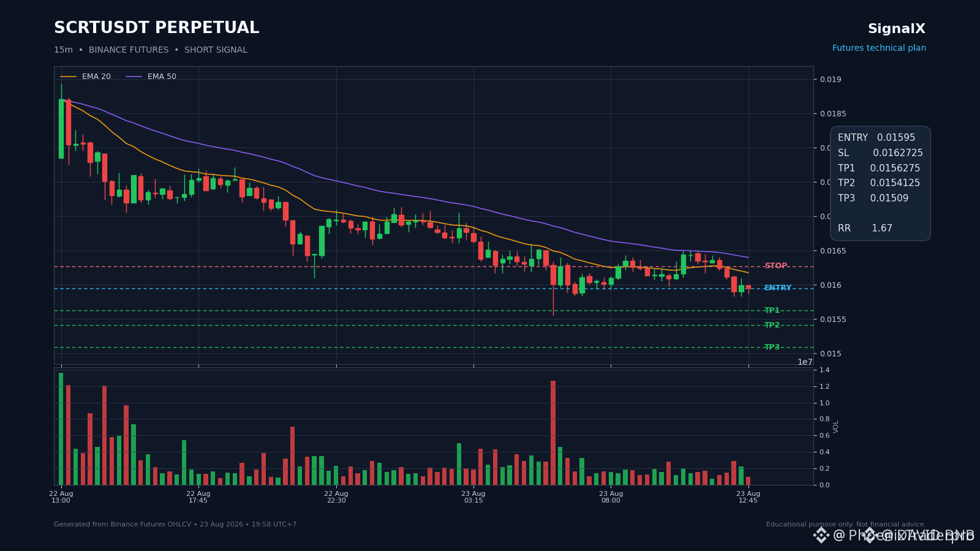Click the 0.0155 price axis label
The width and height of the screenshot is (980, 551).
(833, 320)
